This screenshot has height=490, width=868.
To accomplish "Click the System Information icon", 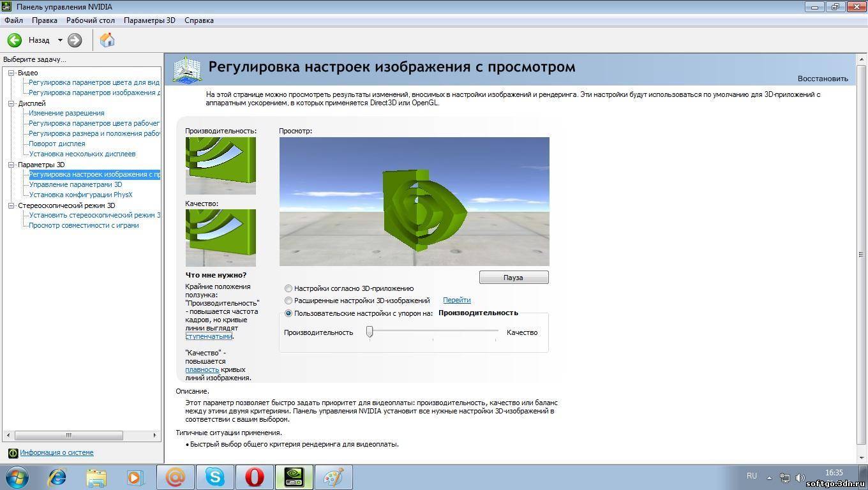I will point(13,453).
